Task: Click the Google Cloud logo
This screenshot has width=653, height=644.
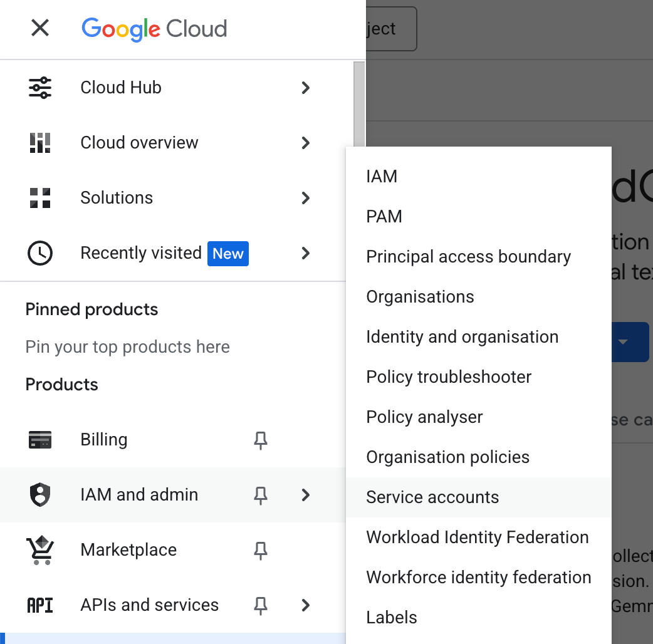Action: point(154,29)
